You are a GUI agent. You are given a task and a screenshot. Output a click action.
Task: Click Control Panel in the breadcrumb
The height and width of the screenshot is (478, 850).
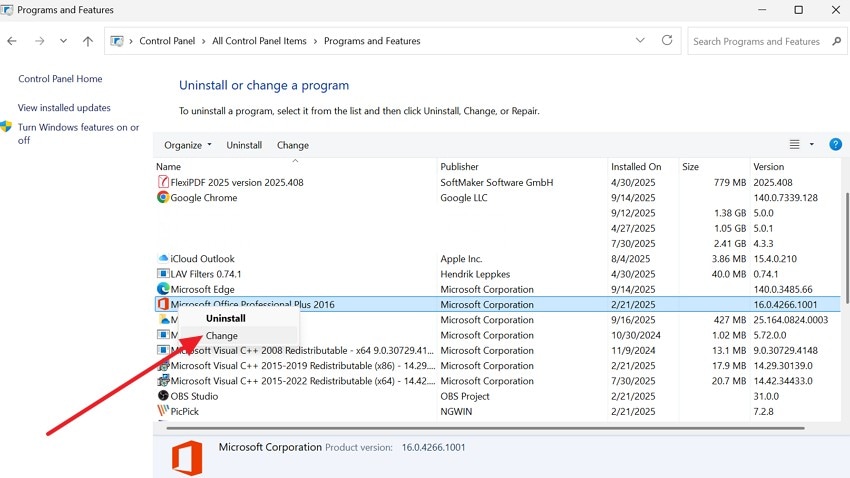click(167, 41)
